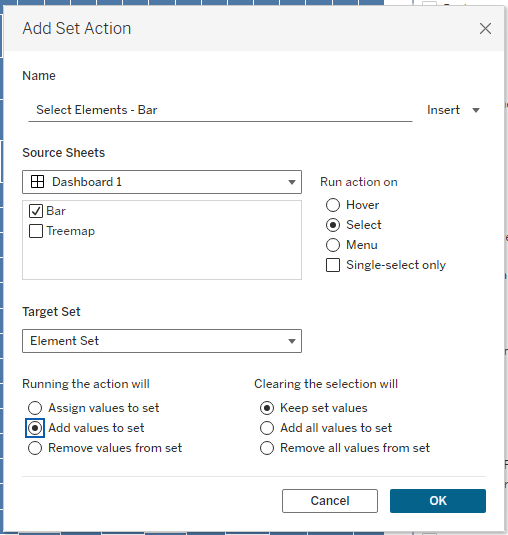Choose Menu as run action option
This screenshot has width=508, height=535.
pyautogui.click(x=333, y=245)
